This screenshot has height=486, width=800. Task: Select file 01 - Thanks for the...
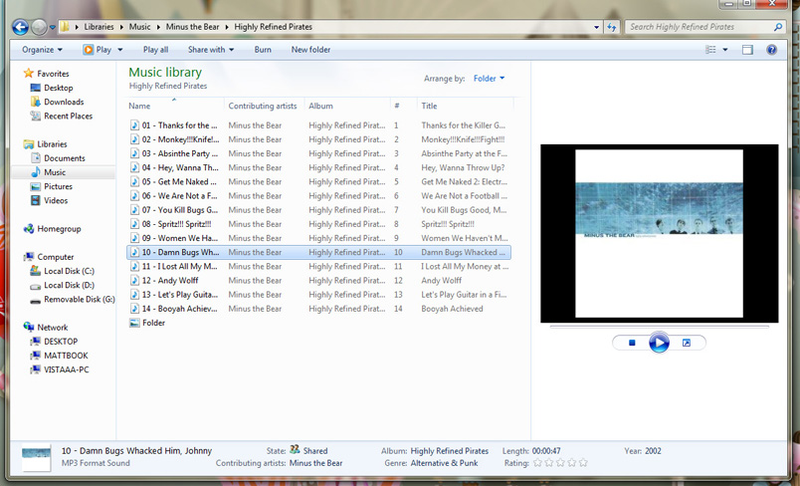click(179, 125)
